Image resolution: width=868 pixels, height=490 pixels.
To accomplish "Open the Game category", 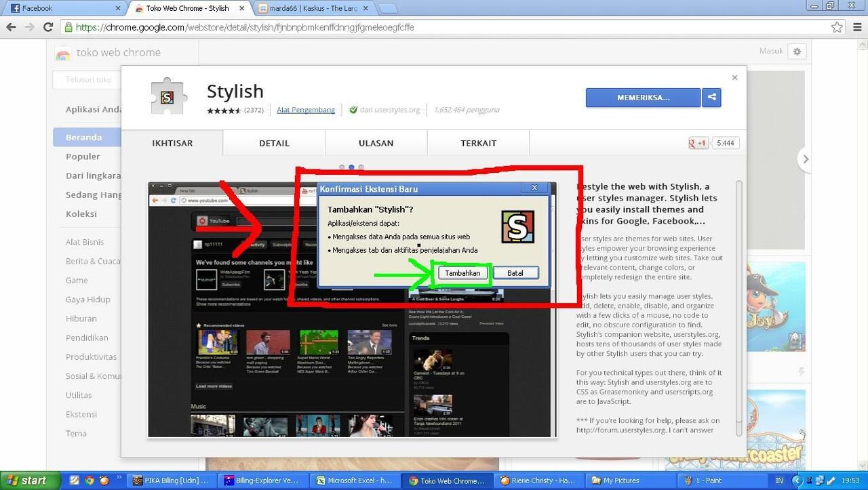I will pos(77,280).
